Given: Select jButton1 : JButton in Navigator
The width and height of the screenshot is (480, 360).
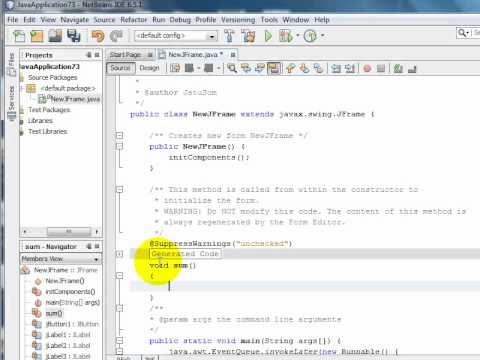Looking at the screenshot, I should pyautogui.click(x=72, y=324).
